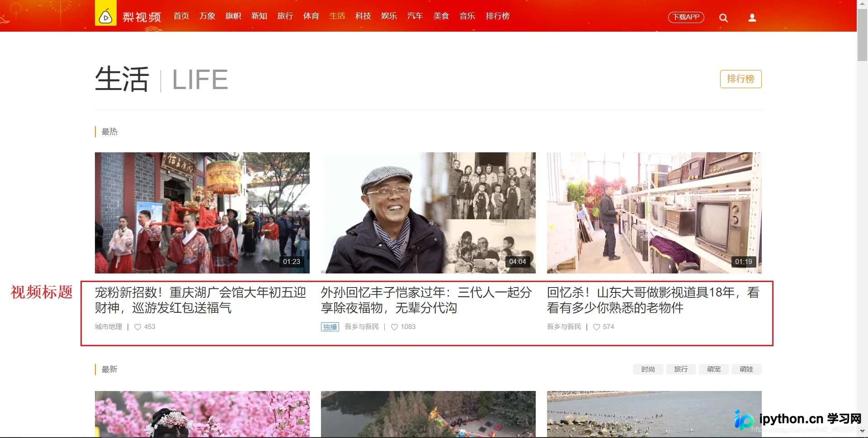Viewport: 868px width, 438px height.
Task: Like the 重庆湖广会馆 video heart icon
Action: 138,327
